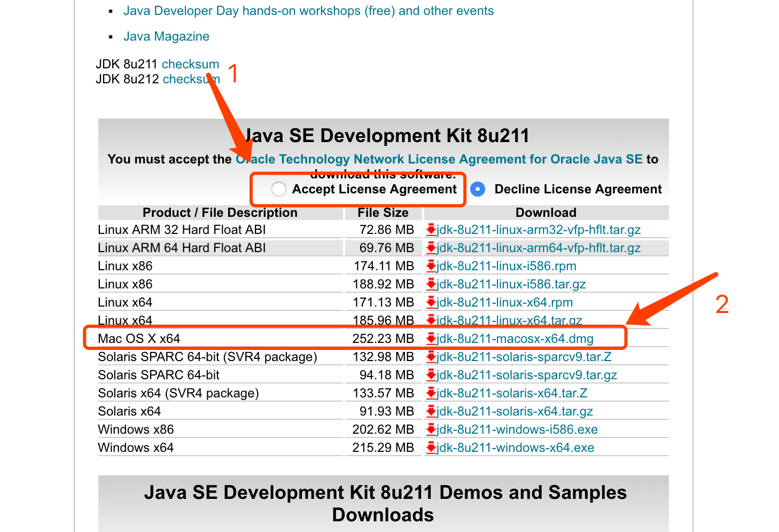779x532 pixels.
Task: Click download arrow icon beside jdk-8u211-macosx-x64.dmg
Action: coord(431,339)
